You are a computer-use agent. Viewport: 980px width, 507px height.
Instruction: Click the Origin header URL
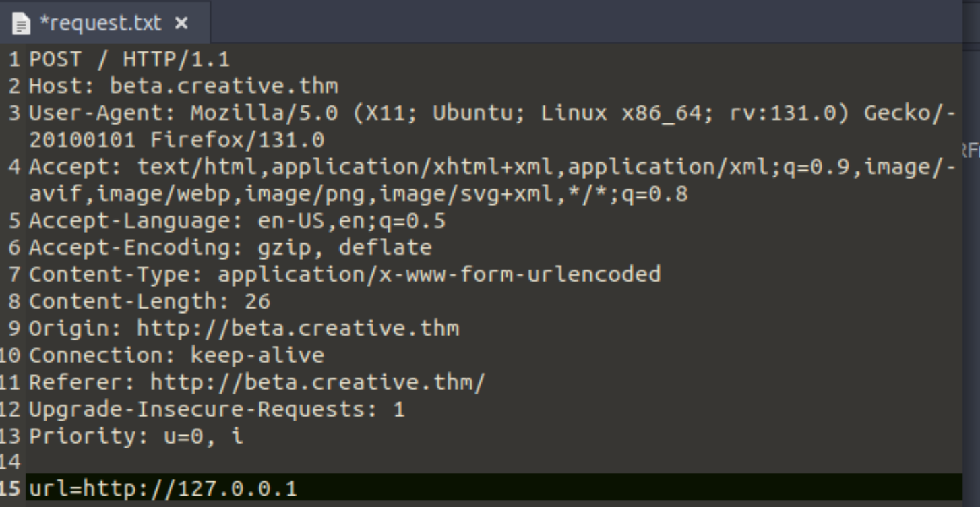coord(298,328)
